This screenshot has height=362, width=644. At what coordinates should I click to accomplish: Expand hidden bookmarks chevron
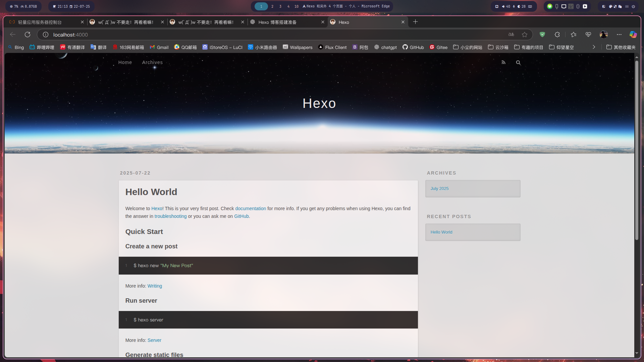(594, 47)
